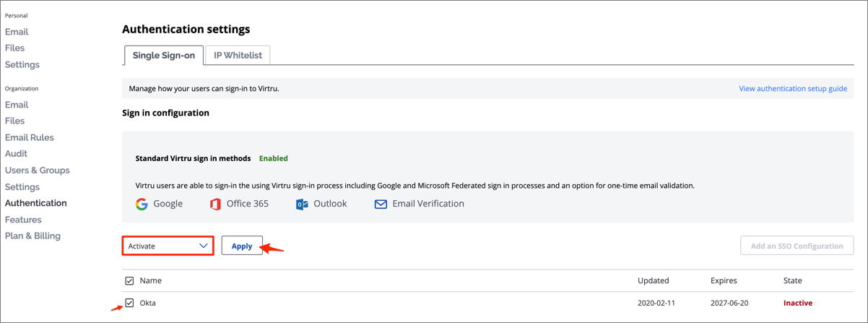Open Users & Groups section

[37, 170]
